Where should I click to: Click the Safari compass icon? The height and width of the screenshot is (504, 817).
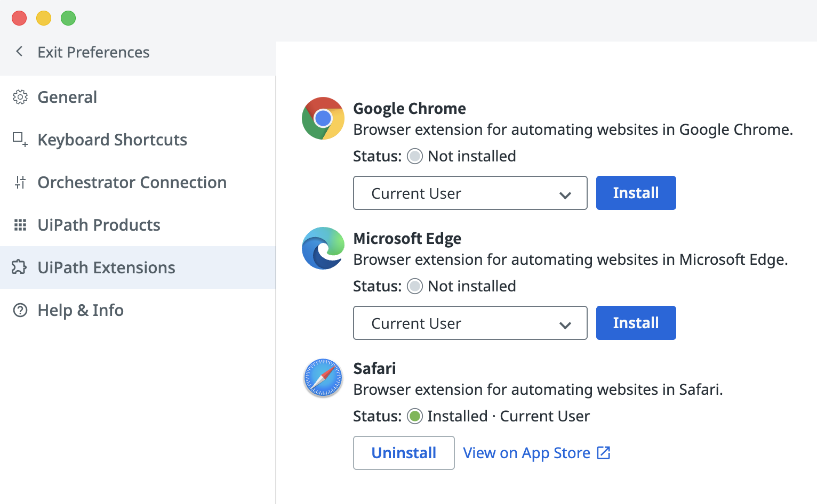pyautogui.click(x=323, y=378)
